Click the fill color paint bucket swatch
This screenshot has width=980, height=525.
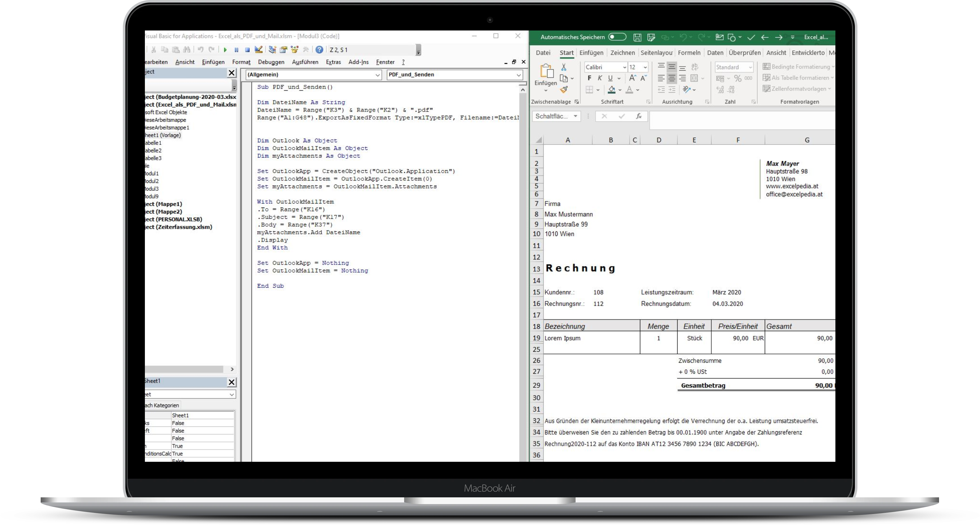pos(612,90)
